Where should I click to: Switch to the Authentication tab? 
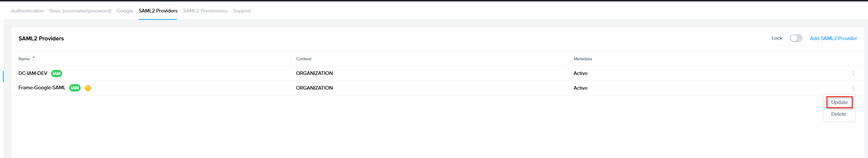27,11
